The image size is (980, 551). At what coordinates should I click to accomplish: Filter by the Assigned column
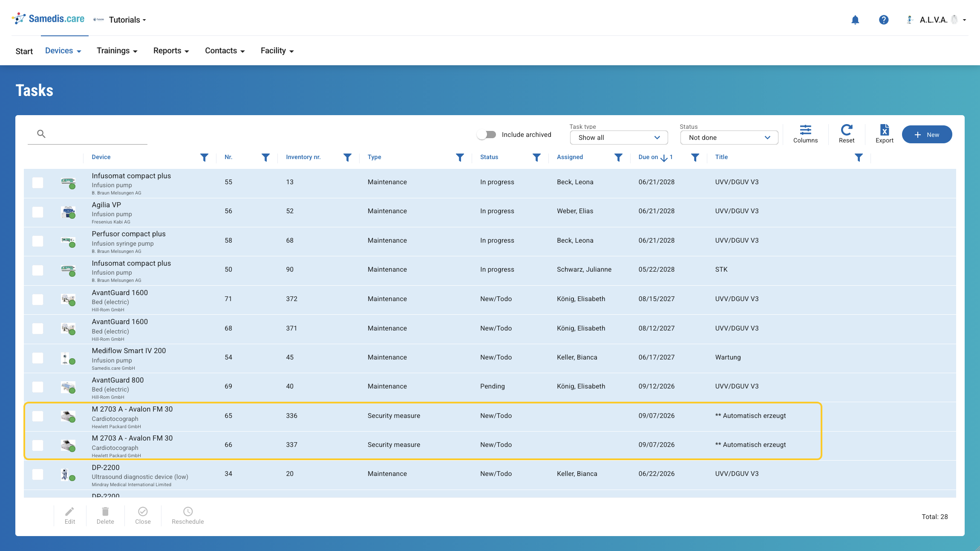(x=618, y=157)
